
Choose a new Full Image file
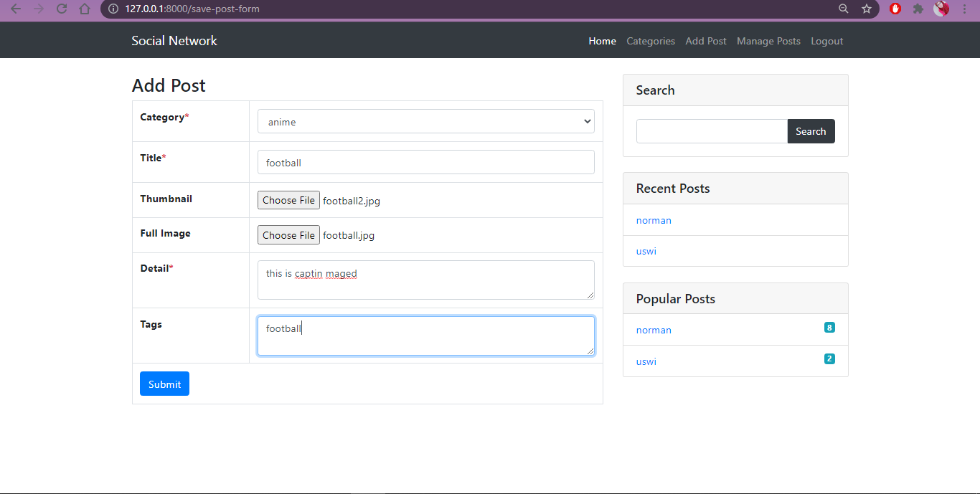click(288, 234)
